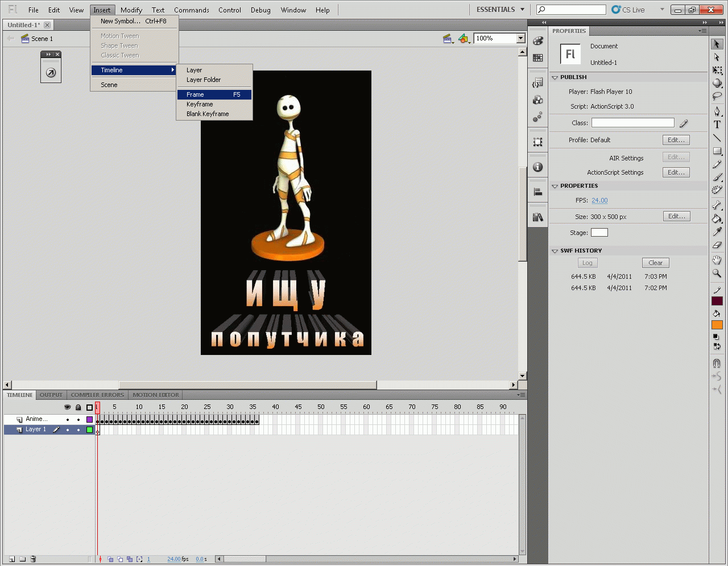Click the New Layer icon in timeline
Image resolution: width=728 pixels, height=566 pixels.
click(11, 559)
